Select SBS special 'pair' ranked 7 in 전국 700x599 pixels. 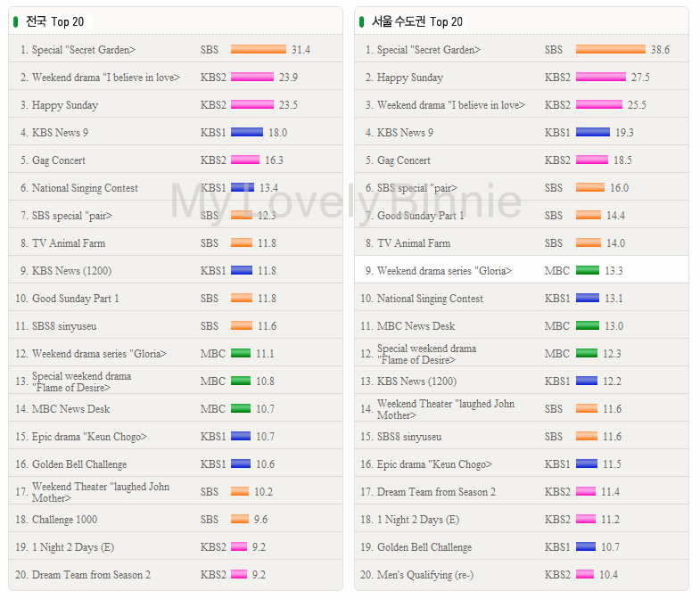coord(72,216)
